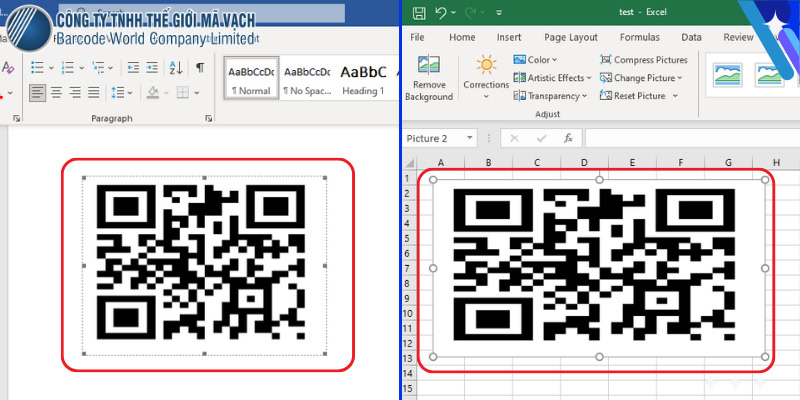Select the QR code picture in Word document
This screenshot has height=400, width=800.
pos(204,265)
